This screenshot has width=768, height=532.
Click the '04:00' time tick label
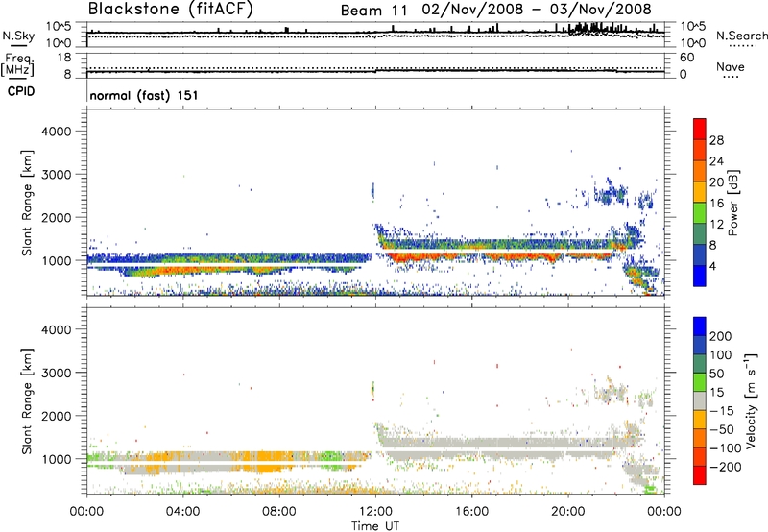coord(183,512)
